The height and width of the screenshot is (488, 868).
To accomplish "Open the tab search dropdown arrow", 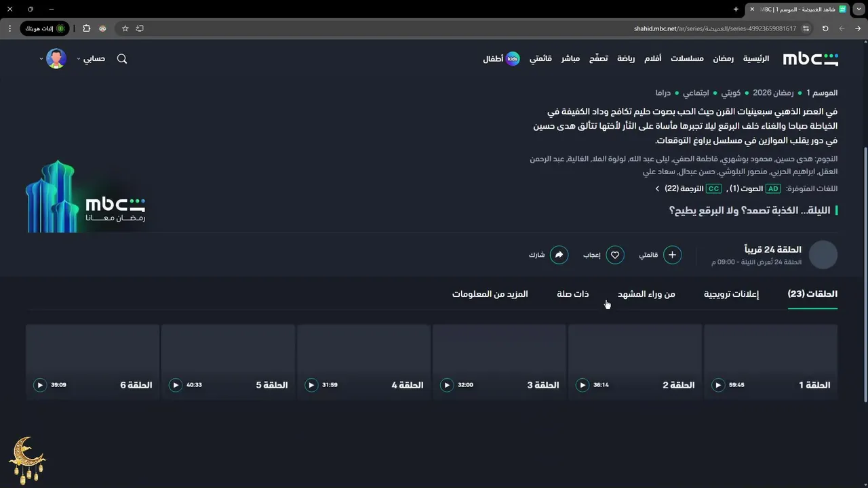I will point(859,9).
